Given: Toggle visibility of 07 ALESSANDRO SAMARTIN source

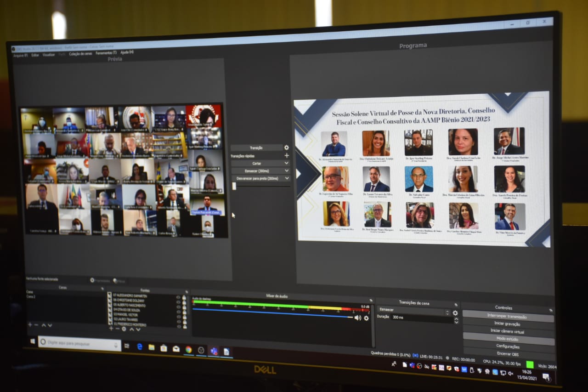Looking at the screenshot, I should pos(178,297).
